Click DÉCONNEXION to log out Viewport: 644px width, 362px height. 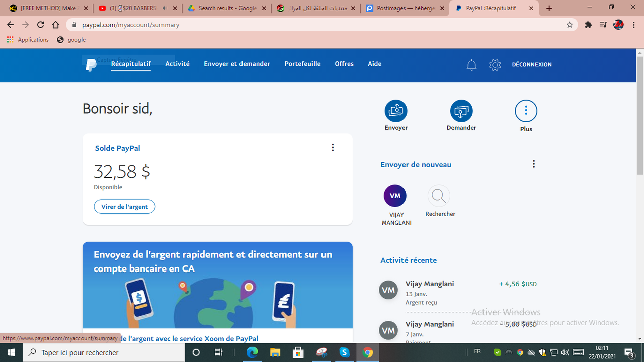pos(532,64)
